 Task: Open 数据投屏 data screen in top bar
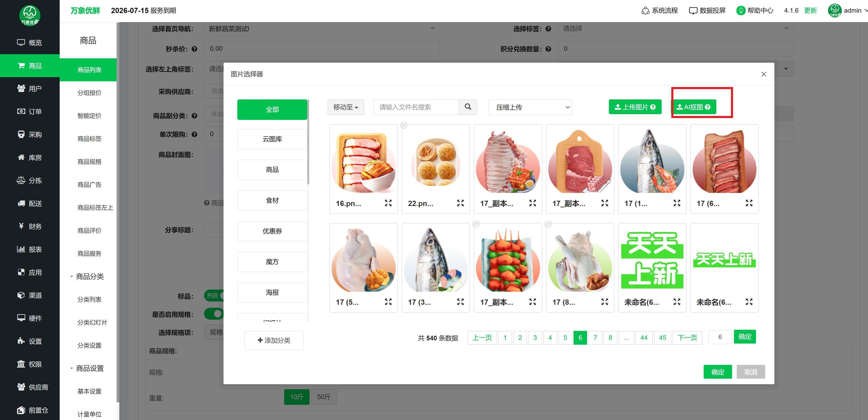pos(707,11)
